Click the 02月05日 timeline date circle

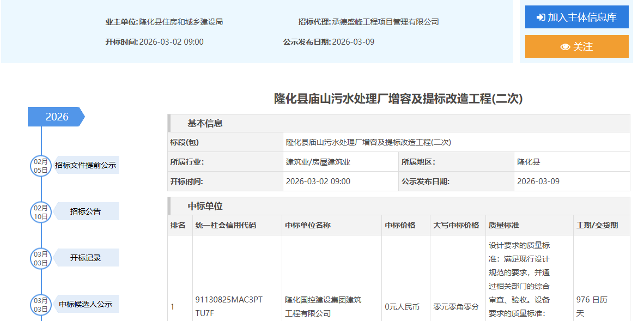pos(41,166)
